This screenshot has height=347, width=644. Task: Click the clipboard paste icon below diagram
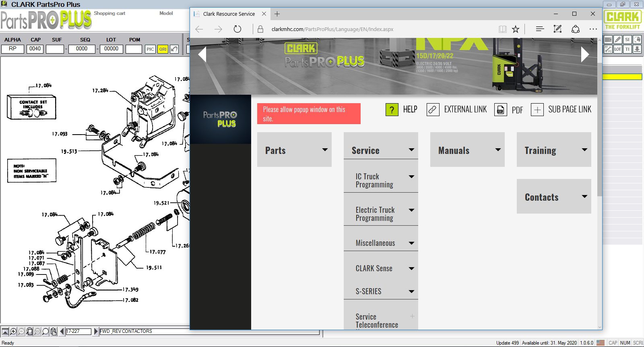click(54, 331)
